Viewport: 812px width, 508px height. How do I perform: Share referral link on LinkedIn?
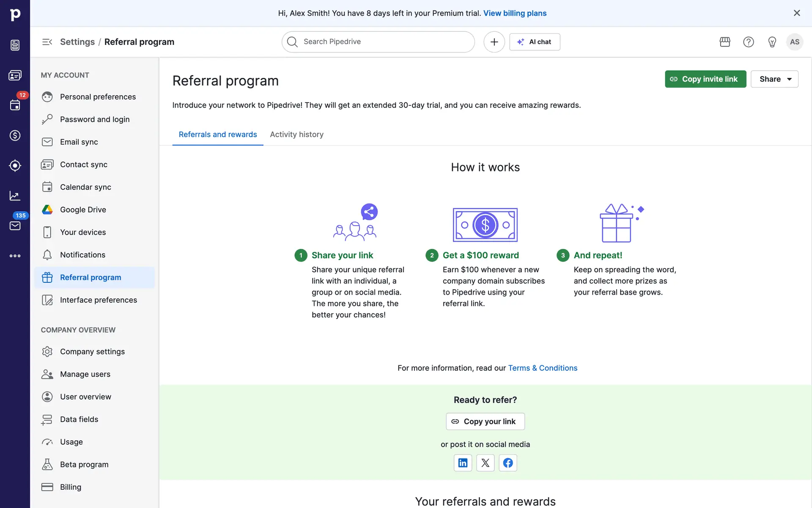click(463, 463)
